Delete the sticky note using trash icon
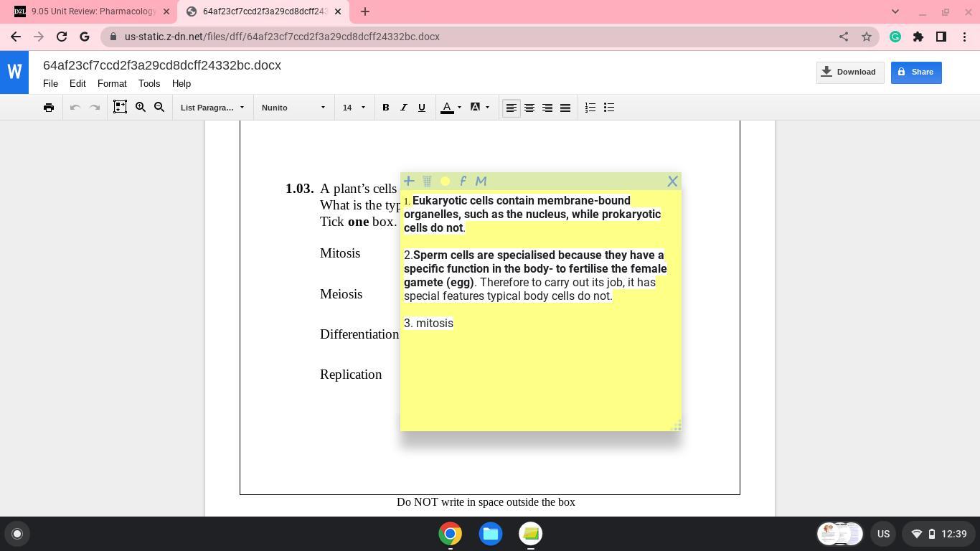Screen dimensions: 980x551 [427, 182]
